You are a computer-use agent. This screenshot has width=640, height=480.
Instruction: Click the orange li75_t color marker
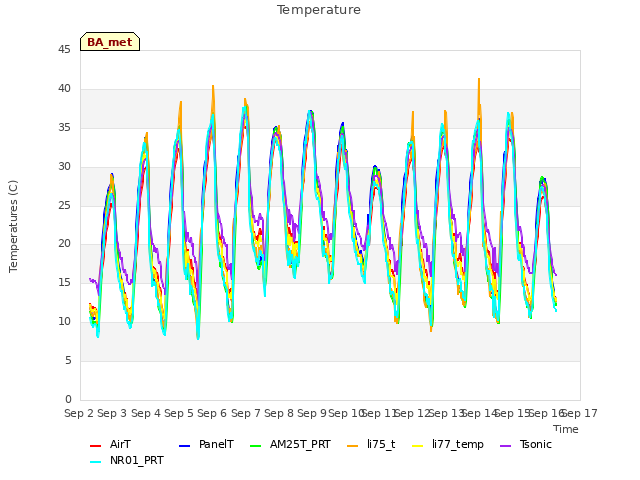[x=352, y=446]
